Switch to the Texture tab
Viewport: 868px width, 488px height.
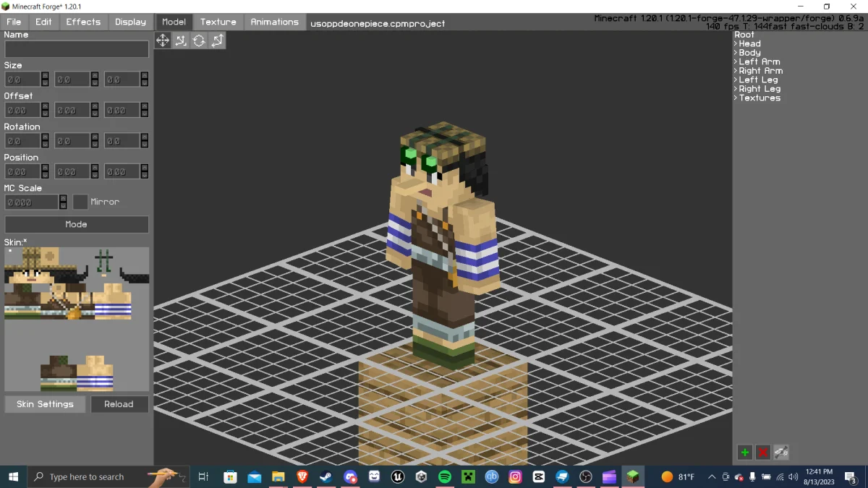coord(218,22)
